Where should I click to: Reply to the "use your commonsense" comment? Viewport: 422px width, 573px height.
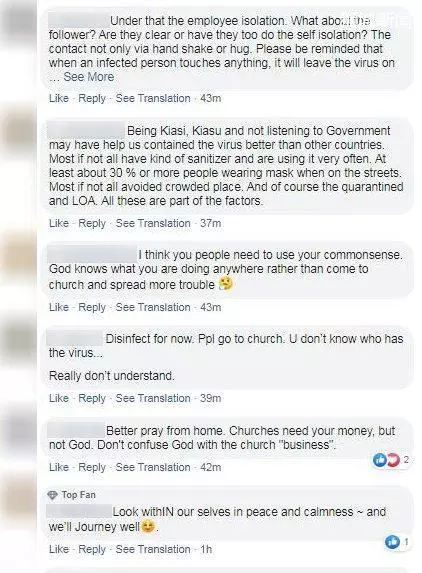point(92,307)
